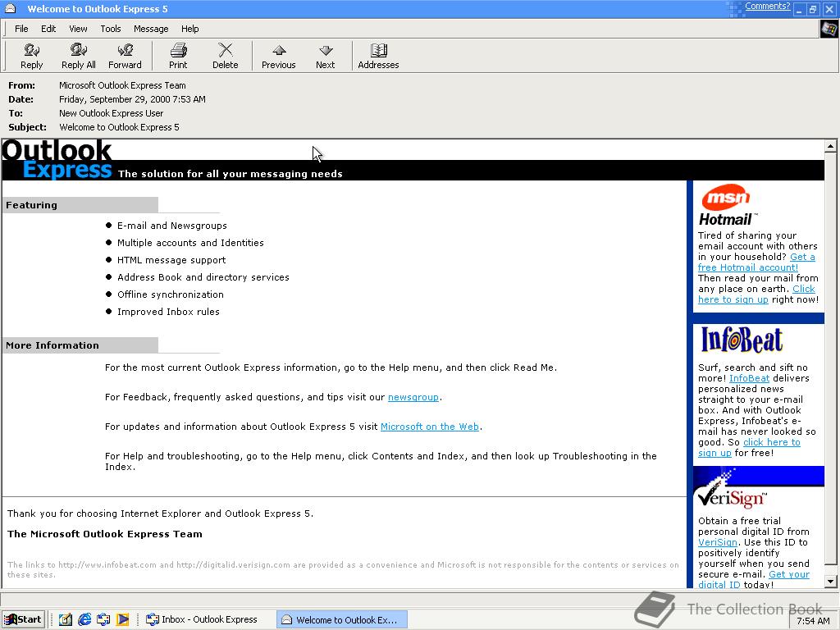Click the Outlook Express banner logo
Image resolution: width=840 pixels, height=630 pixels.
click(x=57, y=160)
